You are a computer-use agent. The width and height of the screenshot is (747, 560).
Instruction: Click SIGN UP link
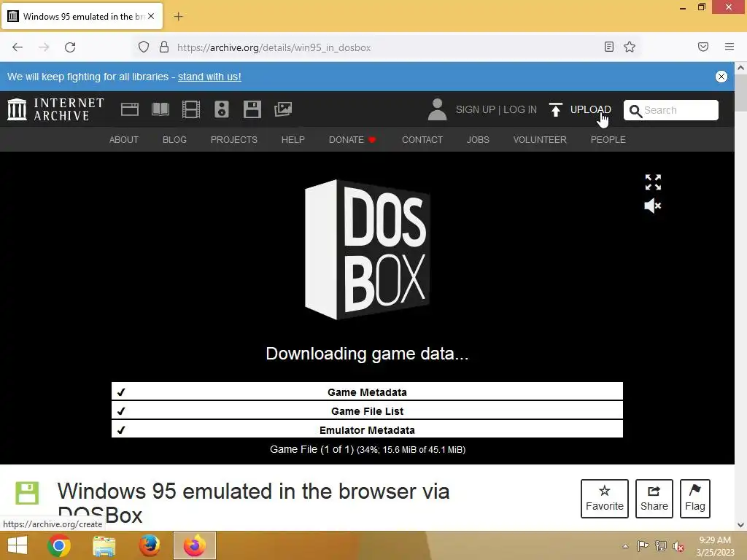coord(475,109)
